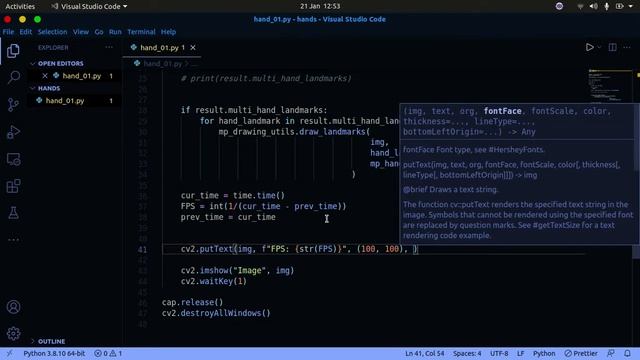Open Visual Studio Code app menu in top bar
The image size is (640, 360).
(89, 7)
